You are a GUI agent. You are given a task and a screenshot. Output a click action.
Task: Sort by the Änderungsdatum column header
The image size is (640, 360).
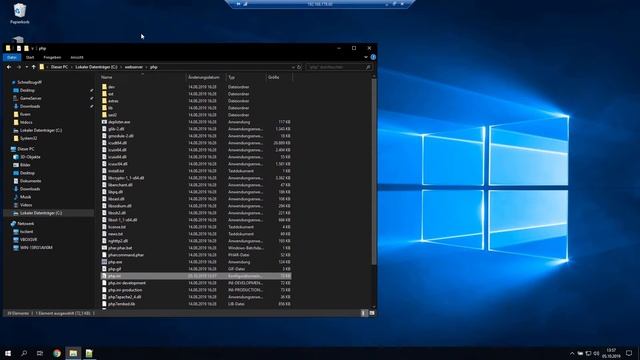point(206,77)
